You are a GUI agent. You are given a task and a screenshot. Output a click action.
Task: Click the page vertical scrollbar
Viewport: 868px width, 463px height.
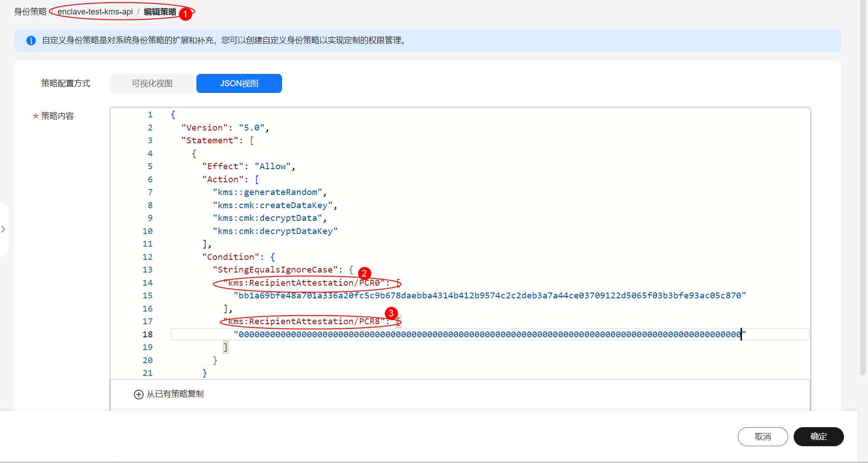(863, 188)
